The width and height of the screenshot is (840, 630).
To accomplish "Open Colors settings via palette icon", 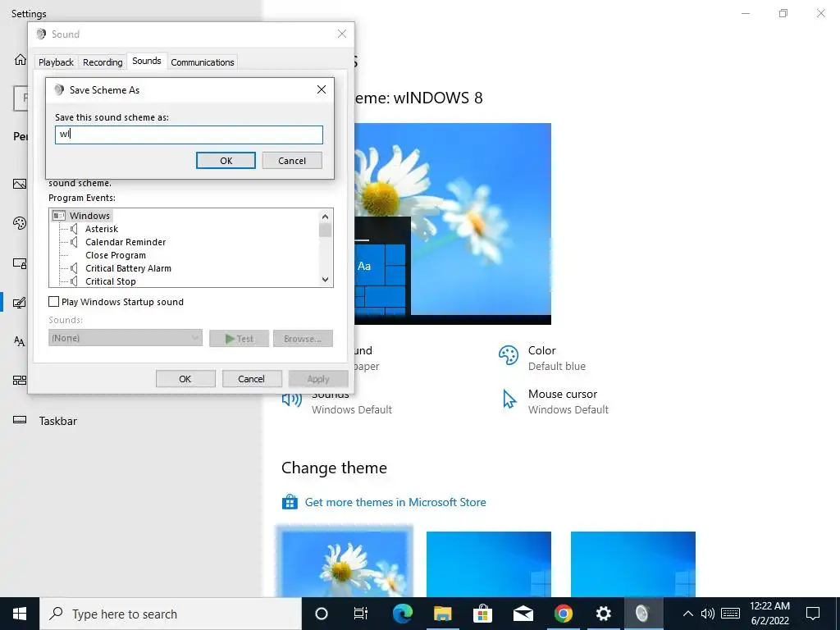I will [20, 223].
